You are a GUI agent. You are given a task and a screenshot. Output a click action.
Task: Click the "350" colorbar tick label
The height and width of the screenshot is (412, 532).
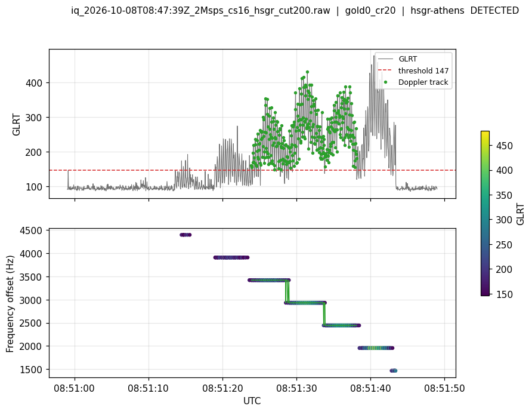pos(504,195)
